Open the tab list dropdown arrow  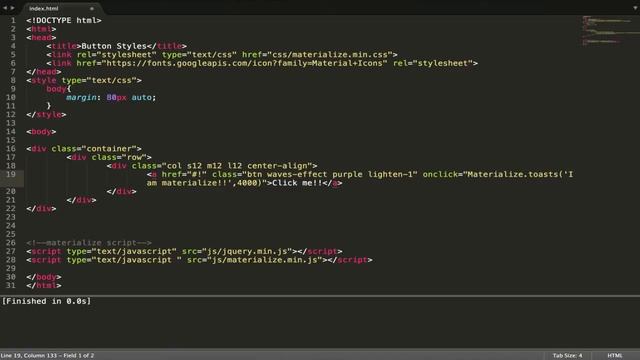pos(635,8)
